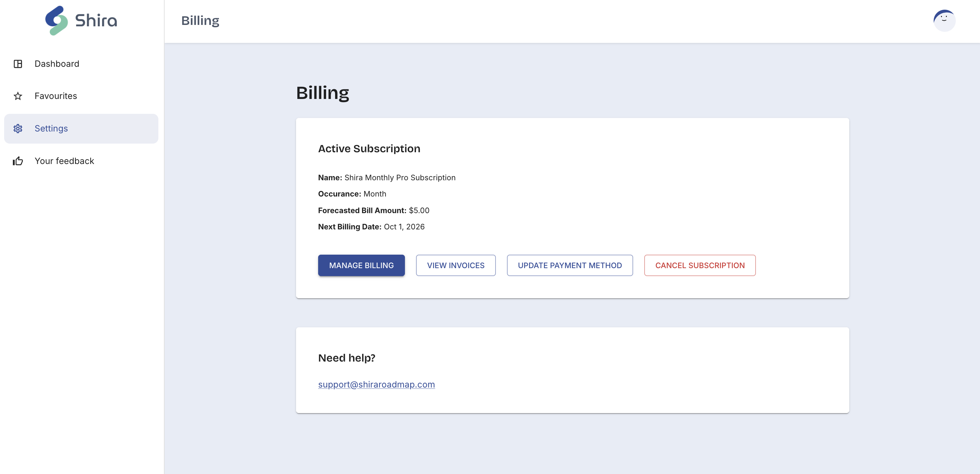The height and width of the screenshot is (474, 980).
Task: Click Cancel Subscription button
Action: 700,265
